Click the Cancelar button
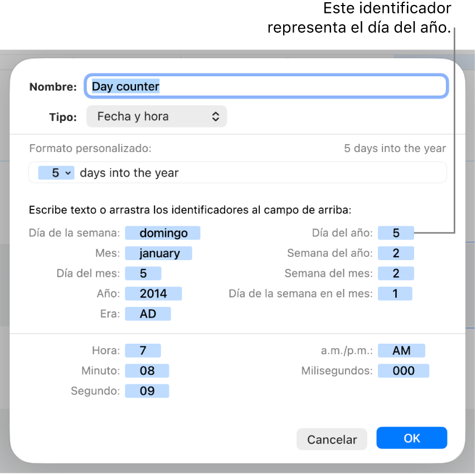476x474 pixels. point(332,438)
